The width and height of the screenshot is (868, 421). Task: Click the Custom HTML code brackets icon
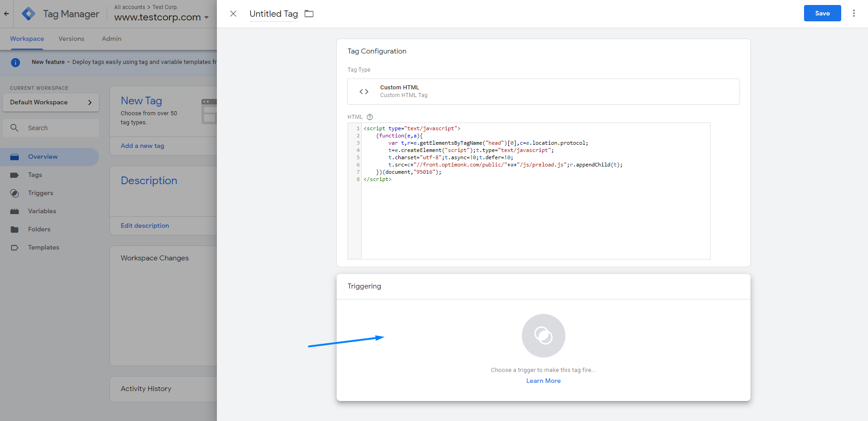coord(364,92)
